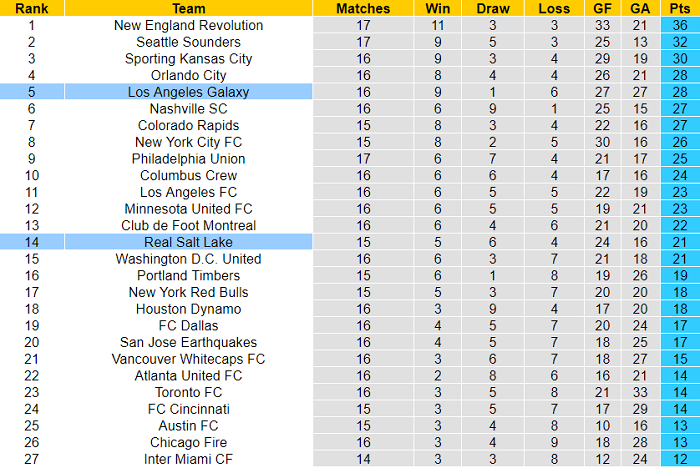Open New England Revolution team link
Screen dimensions: 700x468
click(189, 25)
